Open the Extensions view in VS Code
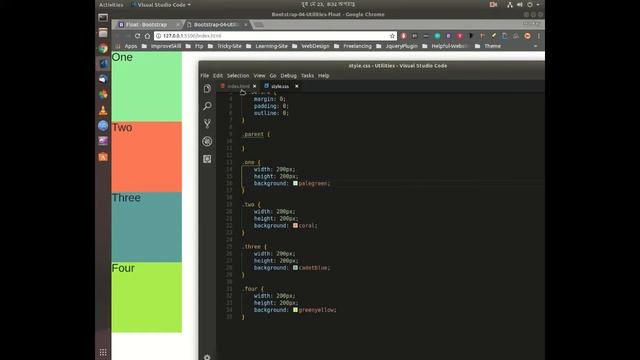Screen dimensions: 640x360 click(207, 159)
